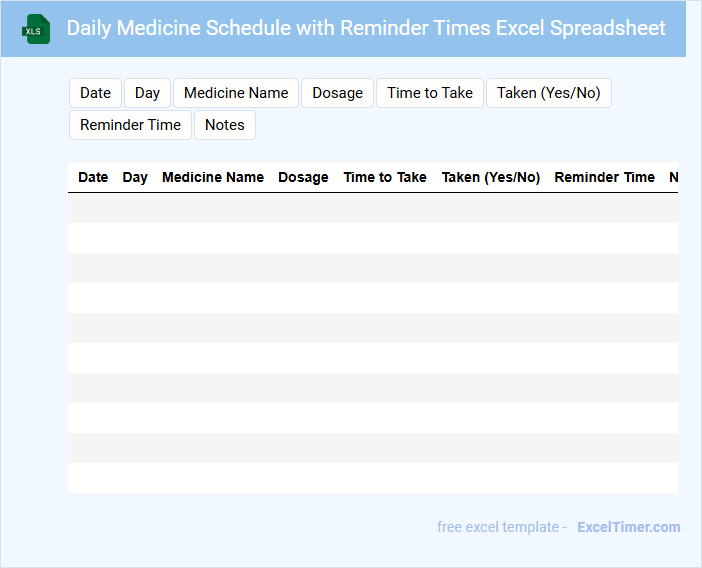Select the Medicine Name table column header
Image resolution: width=702 pixels, height=568 pixels.
point(213,177)
